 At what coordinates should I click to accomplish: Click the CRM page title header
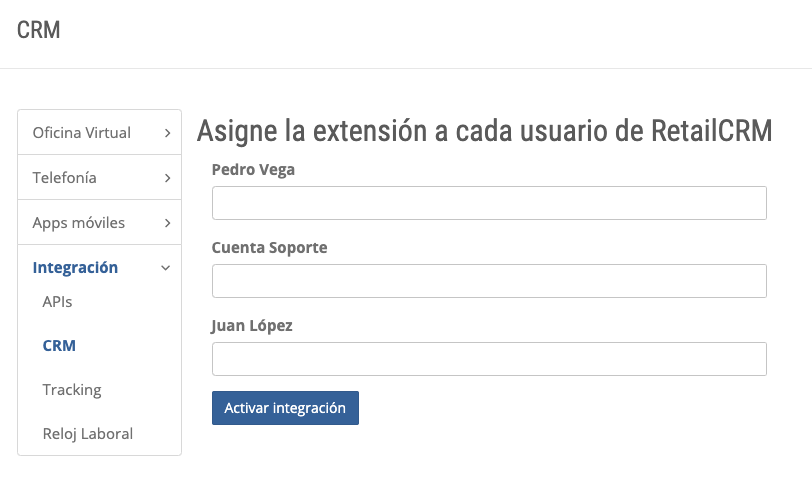(x=39, y=30)
